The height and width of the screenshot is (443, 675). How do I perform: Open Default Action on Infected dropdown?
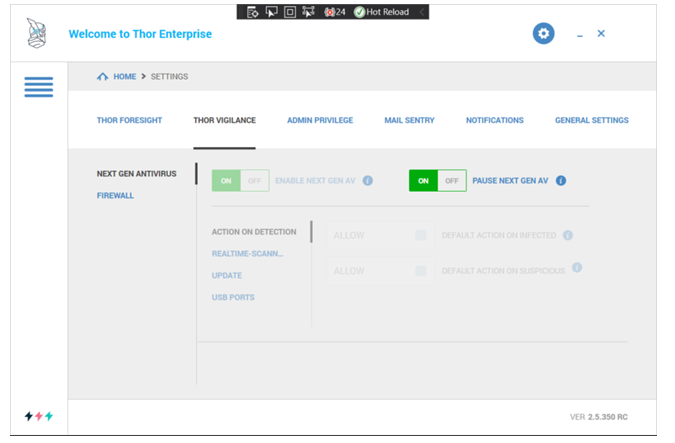click(x=381, y=235)
